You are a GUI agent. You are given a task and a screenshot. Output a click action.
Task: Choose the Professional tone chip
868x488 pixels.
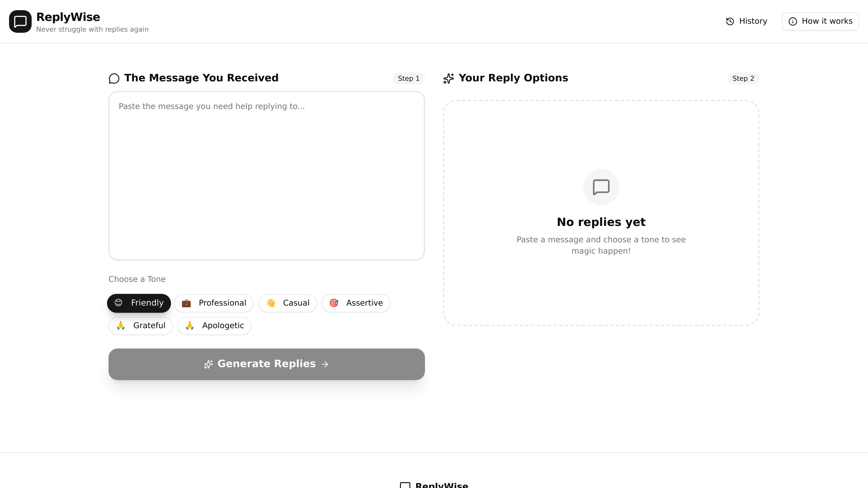(214, 303)
